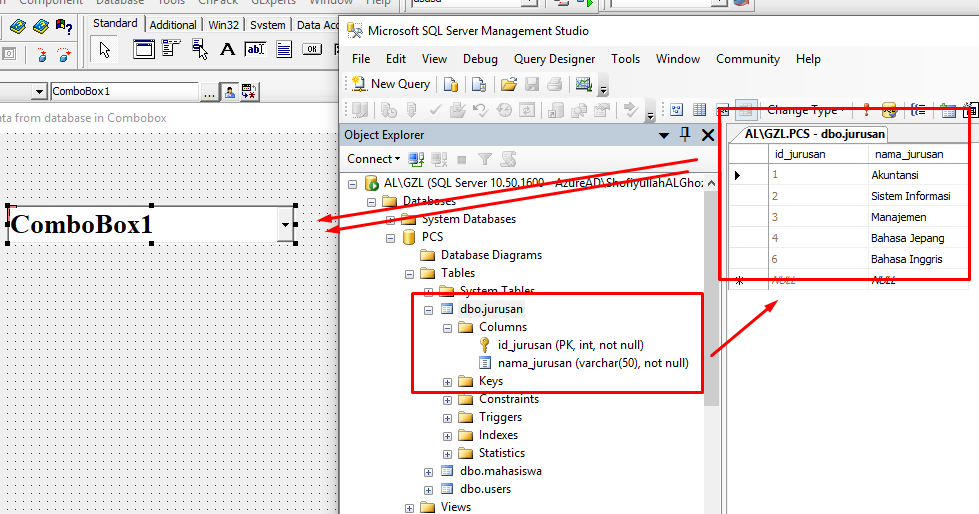Switch to the Additional palette tab in Delphi
Viewport: 979px width, 514px height.
pyautogui.click(x=173, y=24)
